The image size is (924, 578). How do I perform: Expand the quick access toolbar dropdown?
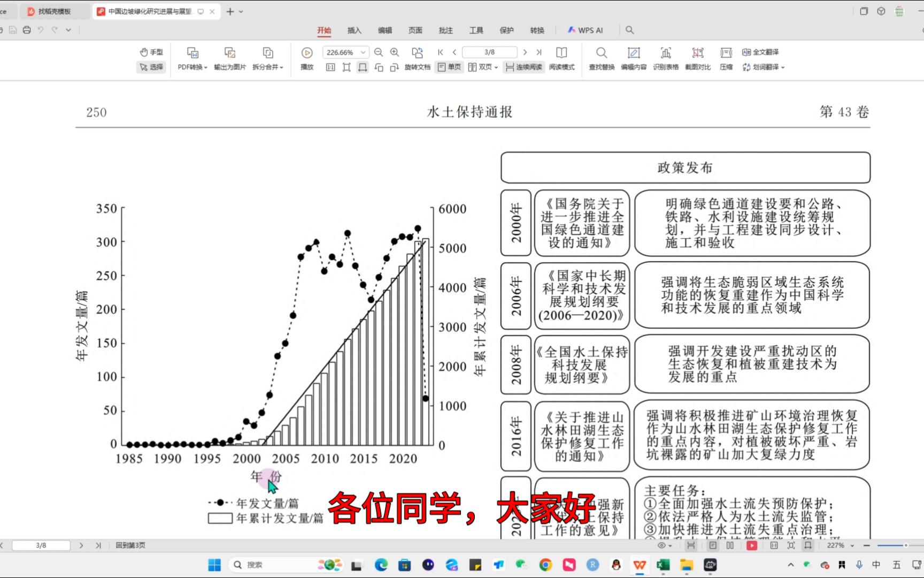(68, 30)
